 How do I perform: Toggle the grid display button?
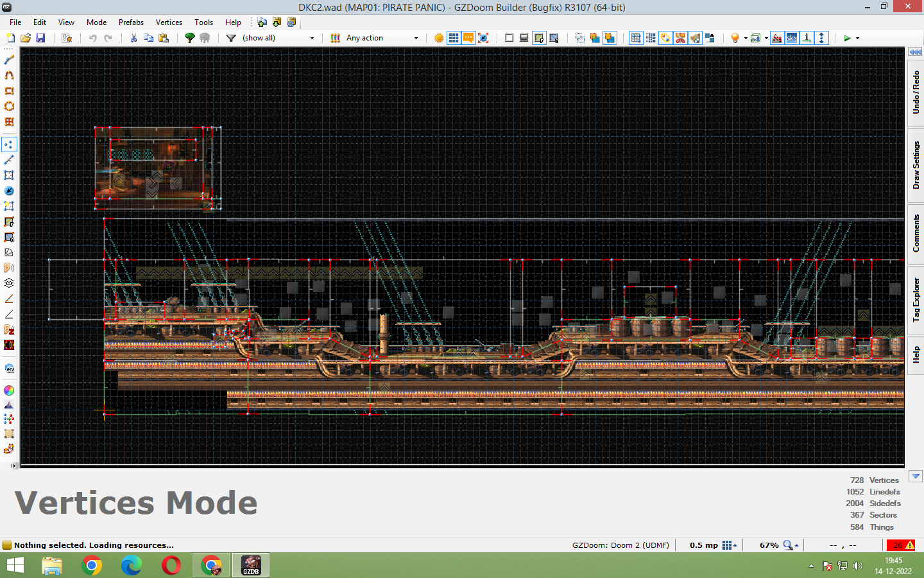click(x=454, y=38)
